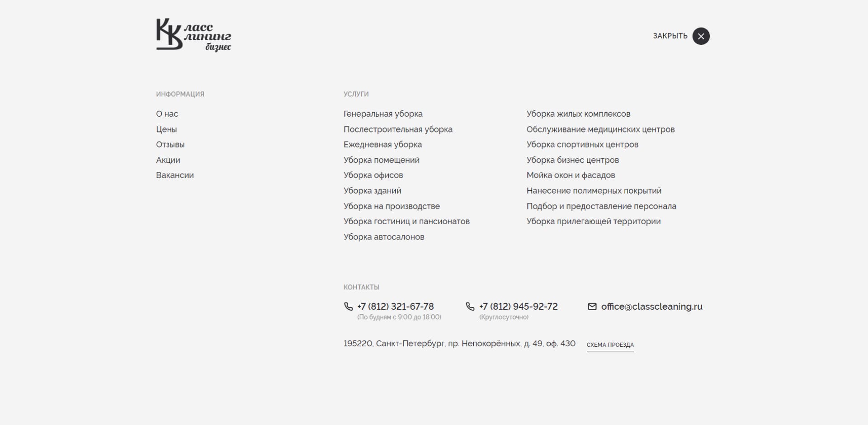This screenshot has width=868, height=425.
Task: Go to Обслуживание медицинских центров
Action: click(600, 129)
